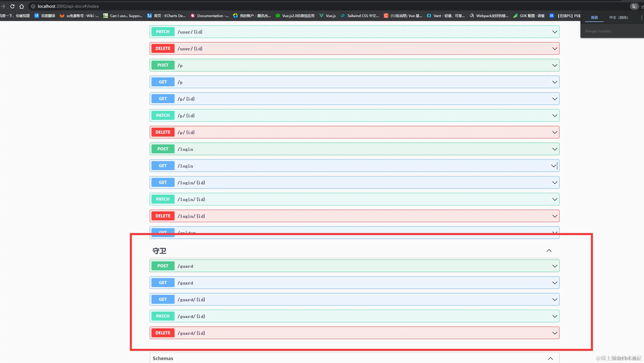Switch translation to 中文 (简体) tab
This screenshot has height=363, width=644.
[618, 17]
